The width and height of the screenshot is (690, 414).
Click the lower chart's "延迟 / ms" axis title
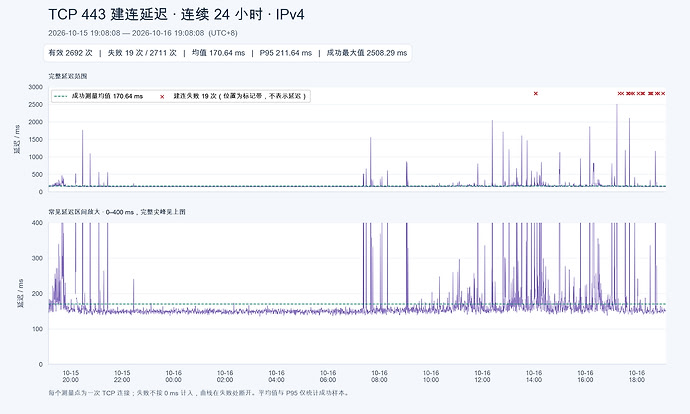pos(20,293)
